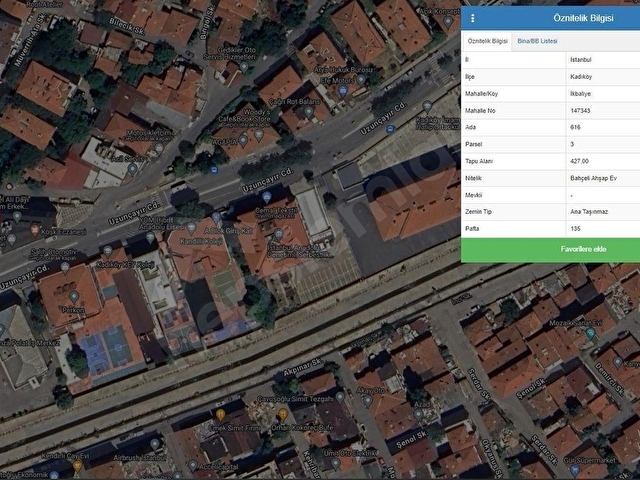Screen dimensions: 640x480
Task: Click the Cemal Tekcil blue pin
Action: (x=267, y=197)
